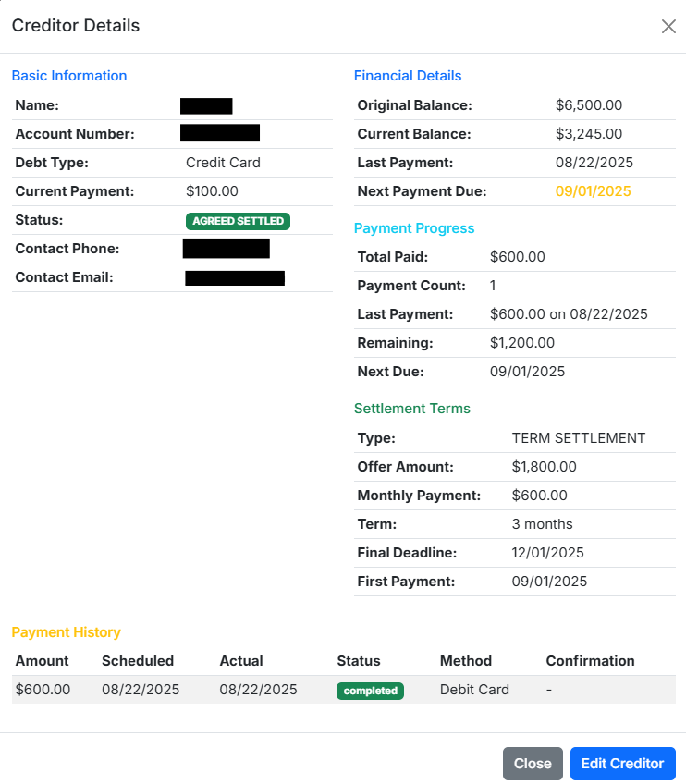Click the Scheduled column header
Screen dimensions: 686x784
[138, 661]
